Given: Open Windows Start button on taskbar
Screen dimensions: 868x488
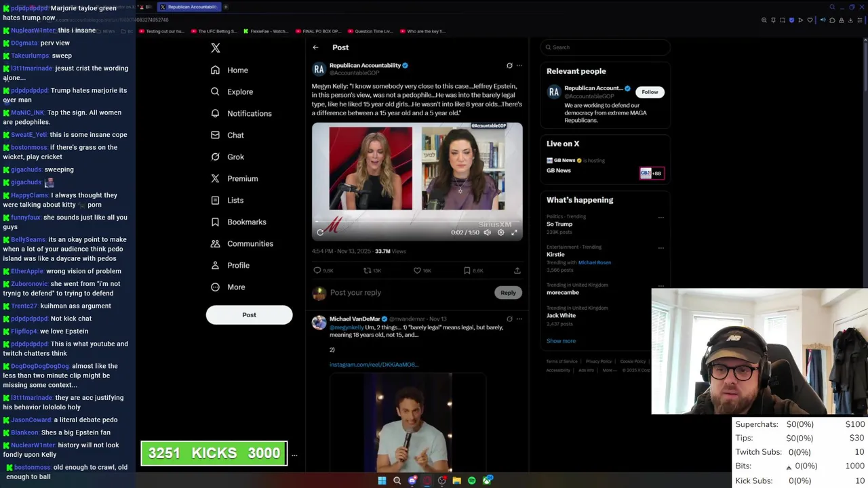Looking at the screenshot, I should pos(382,481).
